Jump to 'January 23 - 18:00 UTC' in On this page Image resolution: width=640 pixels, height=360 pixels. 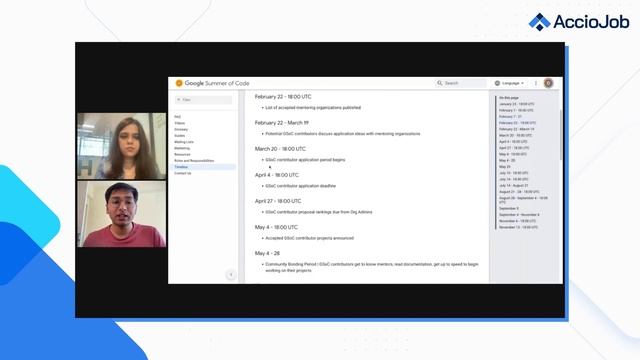pos(516,104)
